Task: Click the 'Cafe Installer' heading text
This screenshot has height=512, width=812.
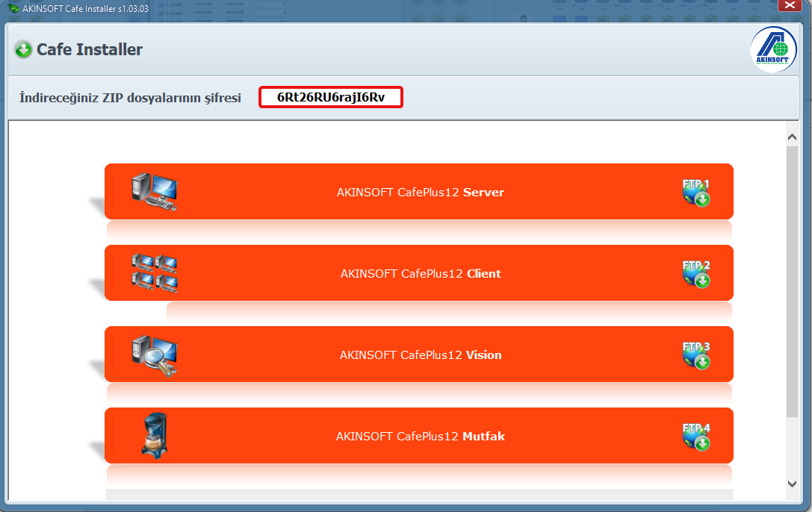Action: [89, 50]
